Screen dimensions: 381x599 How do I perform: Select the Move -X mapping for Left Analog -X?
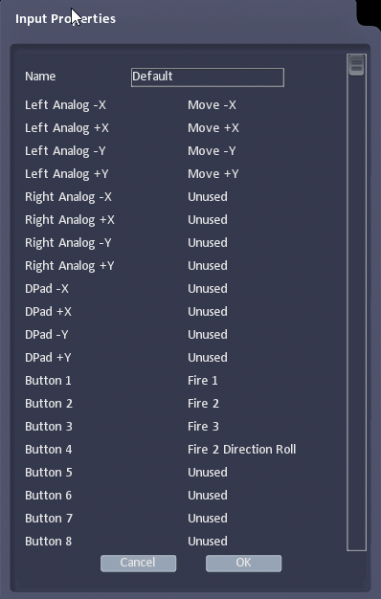coord(212,105)
